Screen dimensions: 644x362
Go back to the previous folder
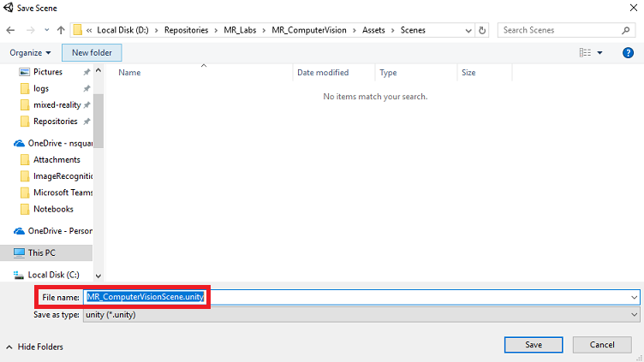[x=10, y=30]
